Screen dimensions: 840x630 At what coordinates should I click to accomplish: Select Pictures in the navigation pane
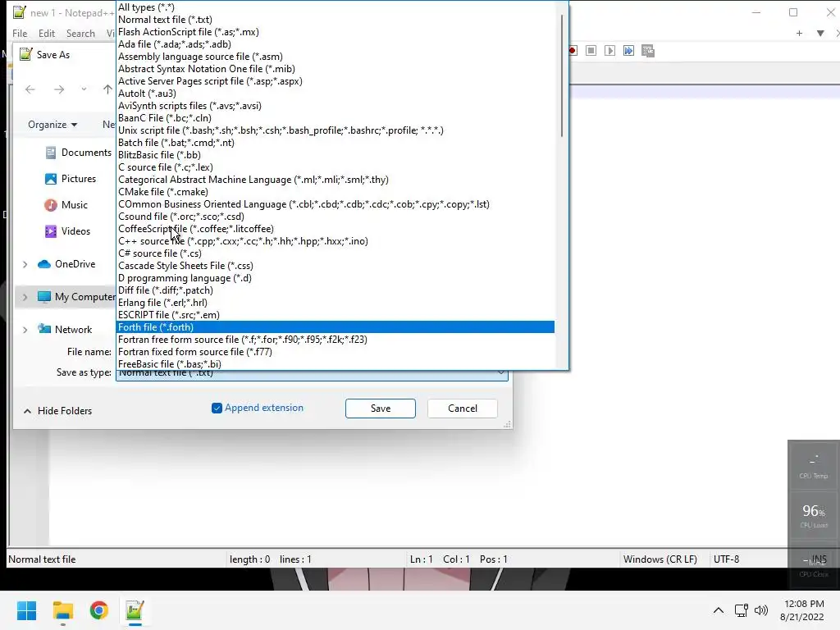tap(71, 179)
